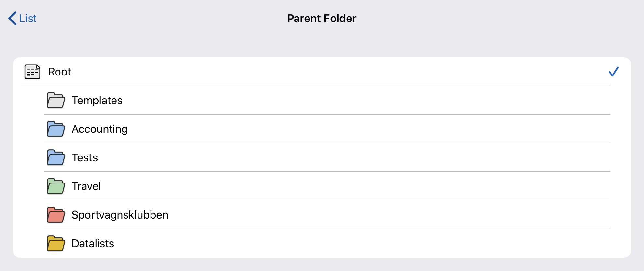Set Travel as parent folder

(x=86, y=186)
